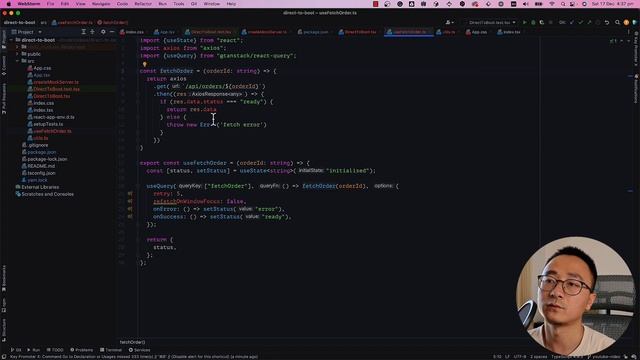
Task: Collapse the direct-to-boot root folder
Action: [x=12, y=40]
